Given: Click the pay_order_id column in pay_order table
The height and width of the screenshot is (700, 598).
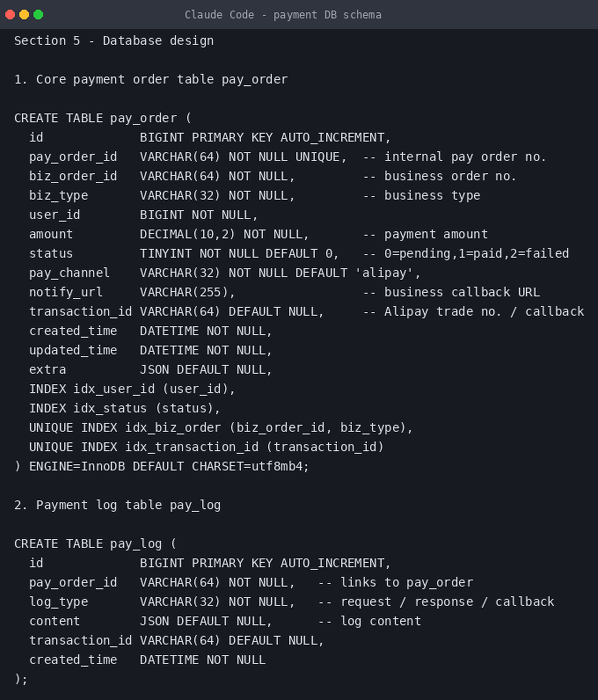Looking at the screenshot, I should (73, 157).
